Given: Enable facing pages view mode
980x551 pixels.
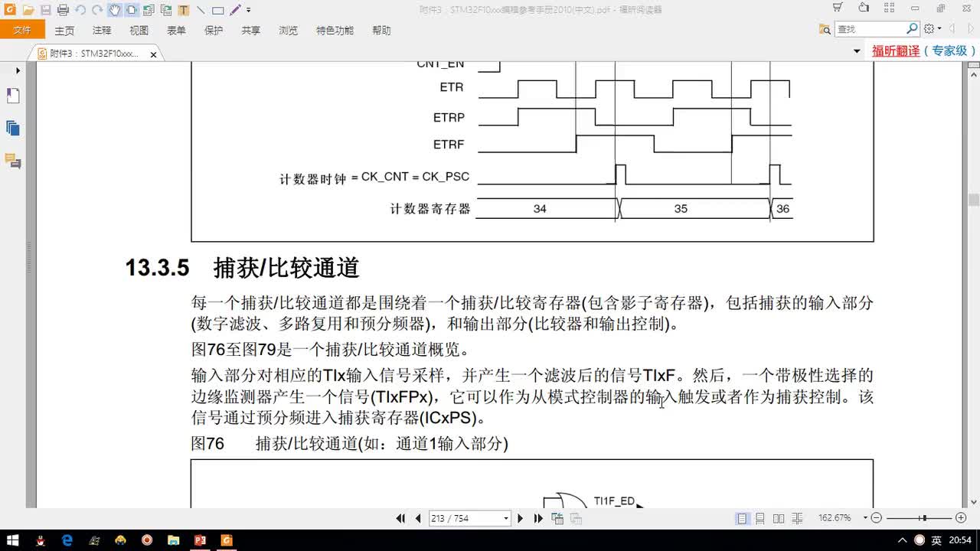Looking at the screenshot, I should [779, 518].
